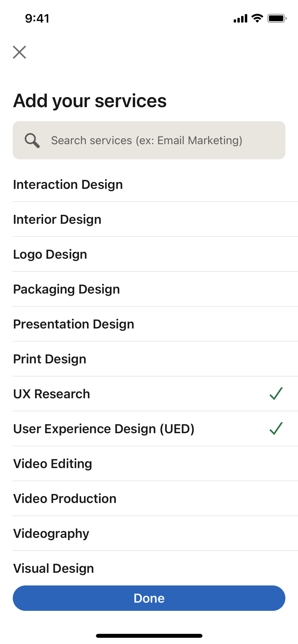The width and height of the screenshot is (298, 644).
Task: Tap the battery icon in status bar
Action: point(277,18)
